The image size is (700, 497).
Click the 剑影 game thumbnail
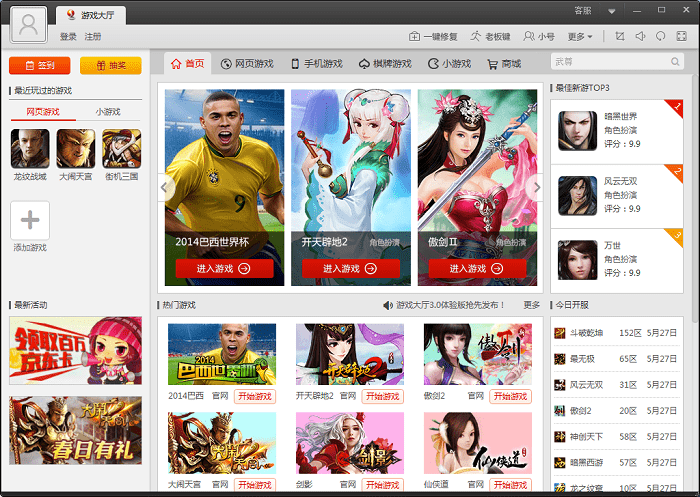350,443
